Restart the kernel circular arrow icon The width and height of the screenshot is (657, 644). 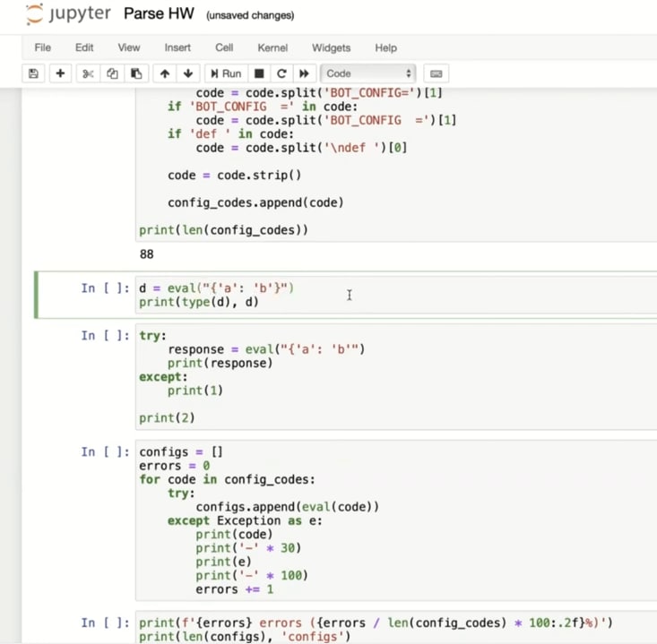[281, 73]
